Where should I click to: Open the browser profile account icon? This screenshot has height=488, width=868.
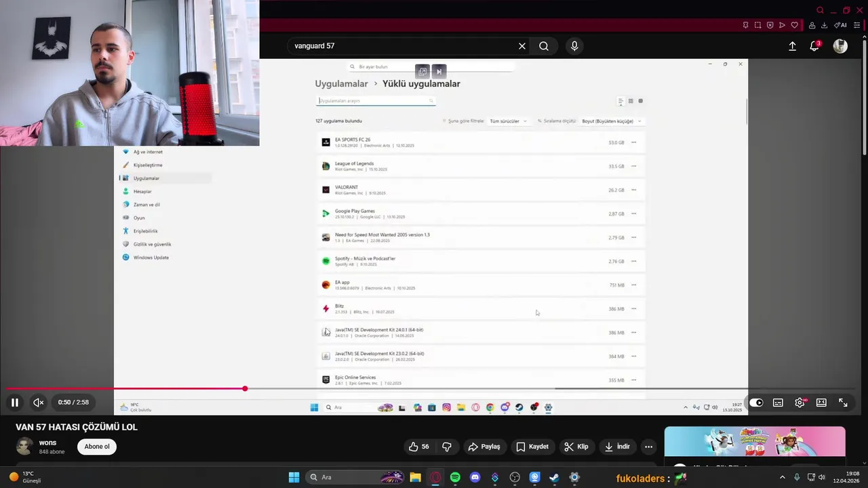coord(812,25)
